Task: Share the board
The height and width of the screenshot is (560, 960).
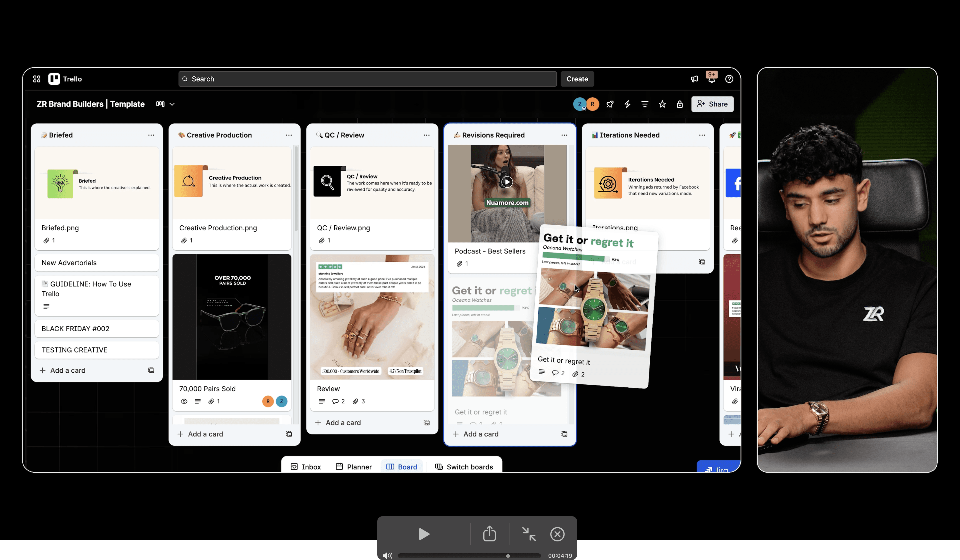Action: (712, 104)
